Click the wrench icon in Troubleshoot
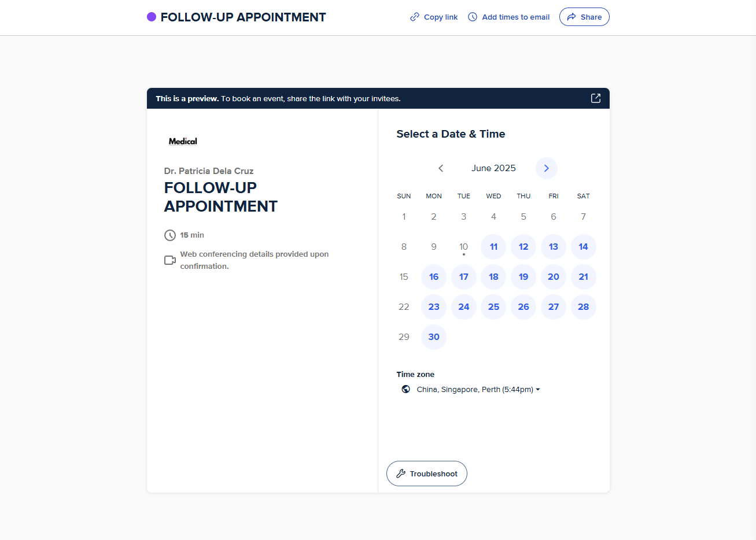Image resolution: width=756 pixels, height=540 pixels. click(401, 474)
